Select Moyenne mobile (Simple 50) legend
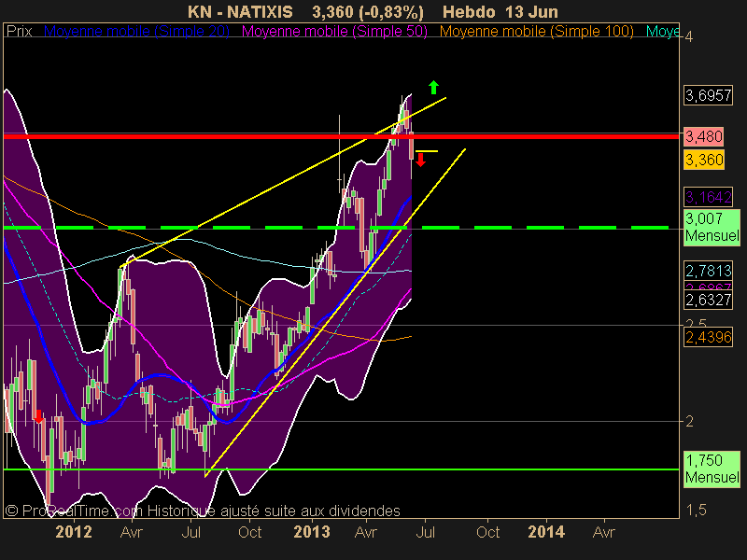 pos(334,32)
